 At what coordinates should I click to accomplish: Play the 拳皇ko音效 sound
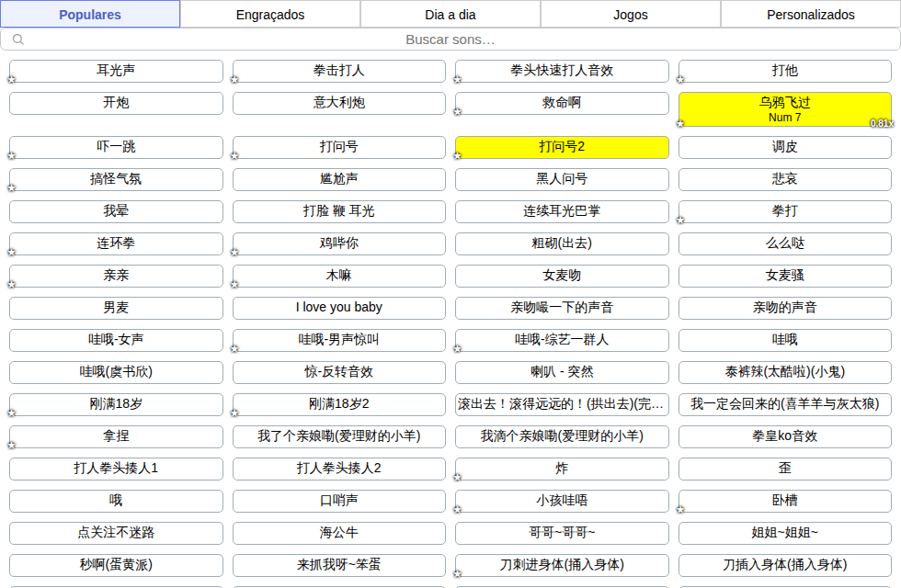[x=785, y=436]
